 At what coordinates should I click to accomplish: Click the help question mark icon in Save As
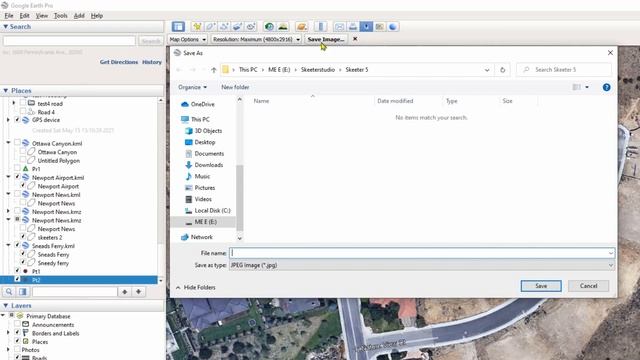tap(607, 87)
